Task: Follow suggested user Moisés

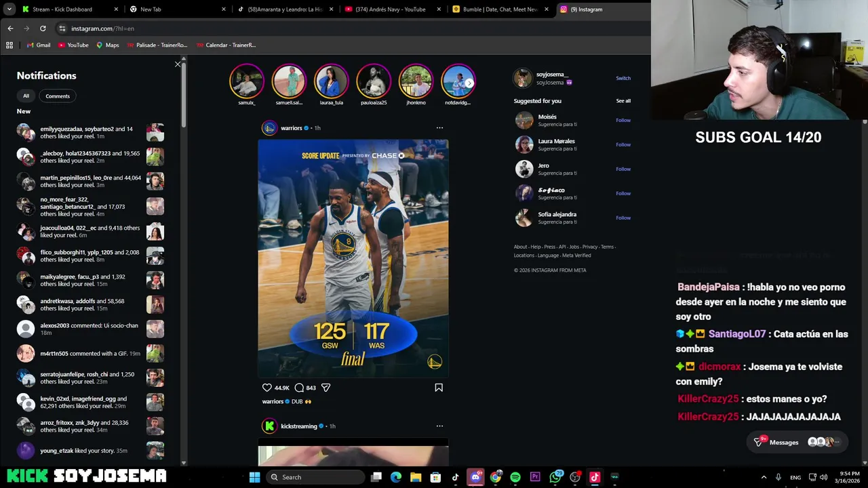Action: [x=623, y=120]
